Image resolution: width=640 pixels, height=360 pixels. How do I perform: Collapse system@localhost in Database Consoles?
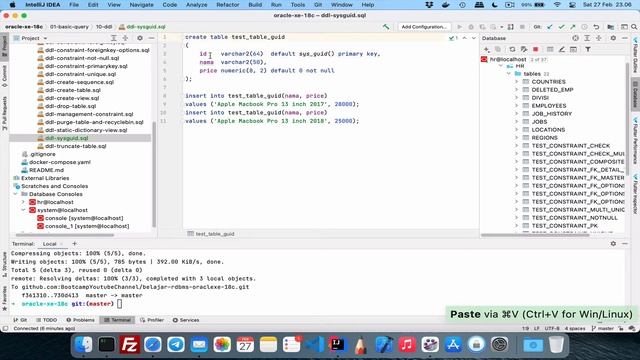coord(23,210)
